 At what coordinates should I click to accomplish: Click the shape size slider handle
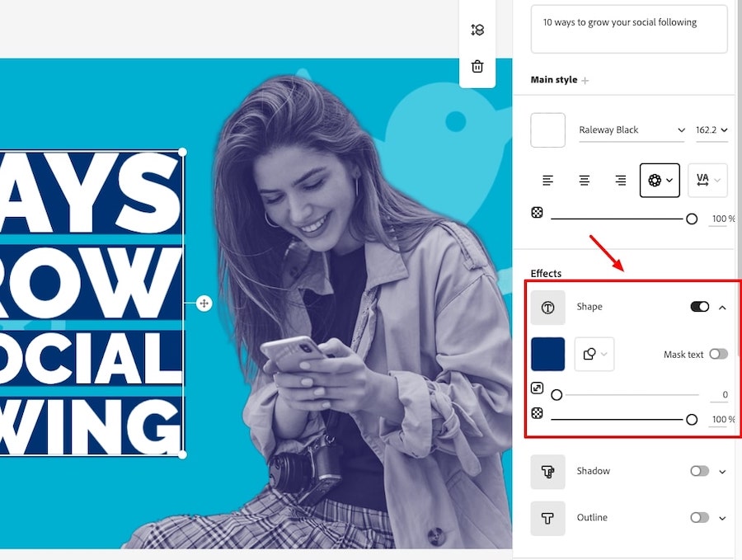(x=557, y=395)
